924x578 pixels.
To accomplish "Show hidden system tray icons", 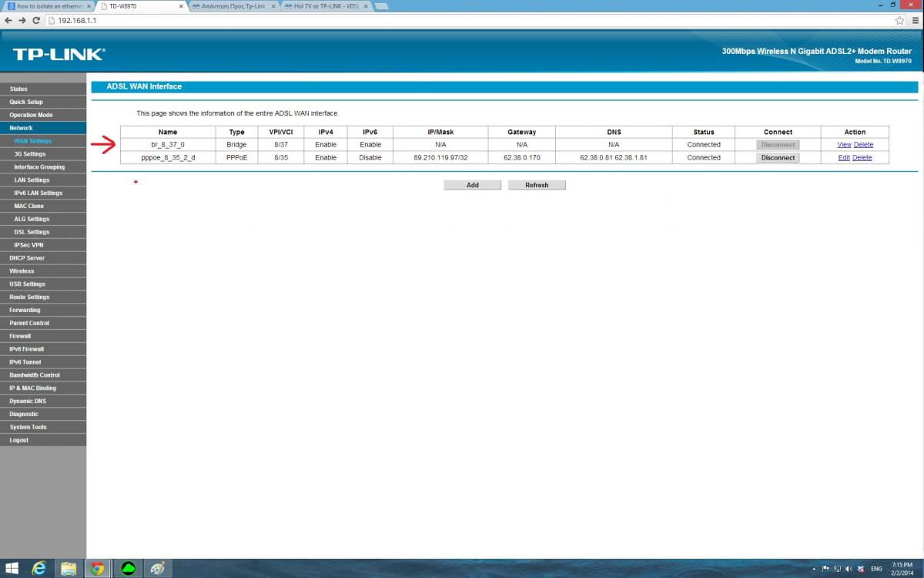I will coord(815,569).
